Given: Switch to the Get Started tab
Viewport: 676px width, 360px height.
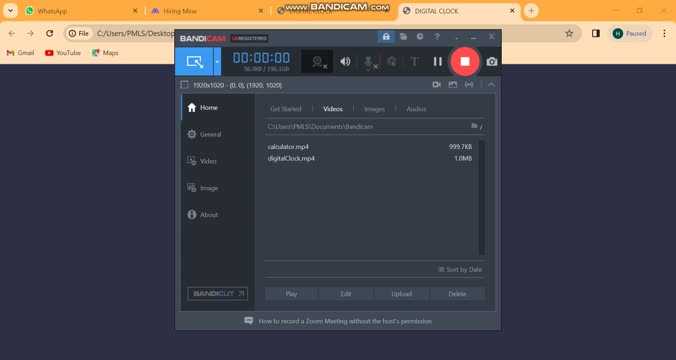Looking at the screenshot, I should tap(285, 109).
